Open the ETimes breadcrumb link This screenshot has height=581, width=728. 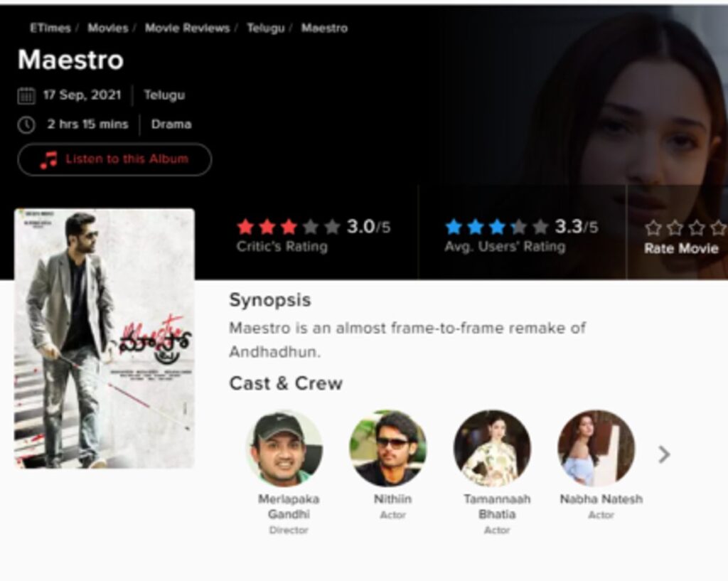pos(50,28)
